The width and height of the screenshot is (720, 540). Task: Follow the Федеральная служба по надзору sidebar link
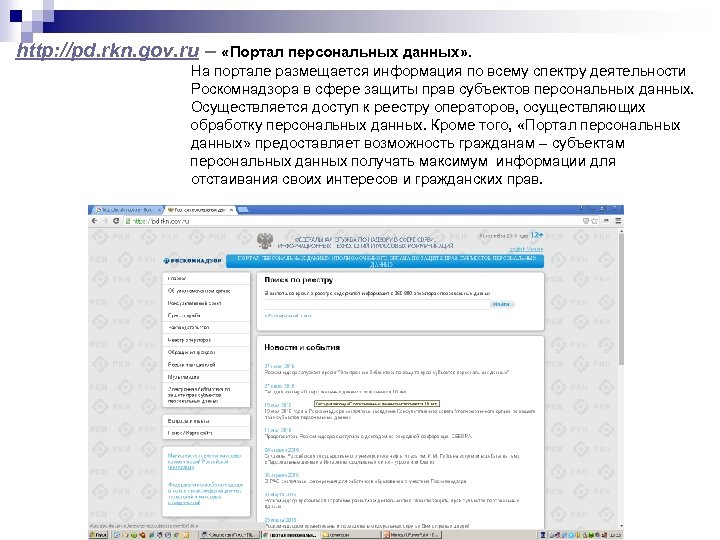[x=205, y=494]
